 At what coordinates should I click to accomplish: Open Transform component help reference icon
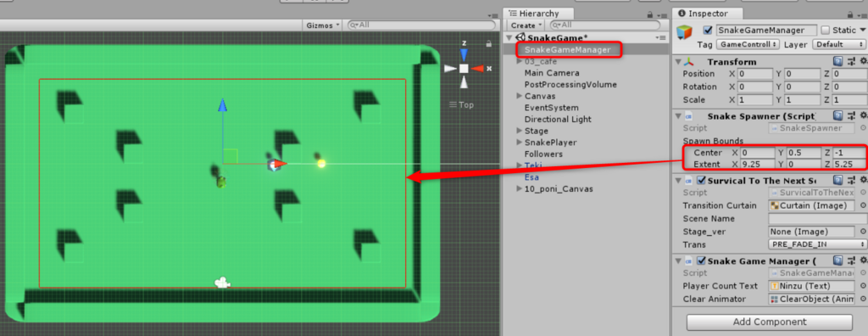(838, 62)
